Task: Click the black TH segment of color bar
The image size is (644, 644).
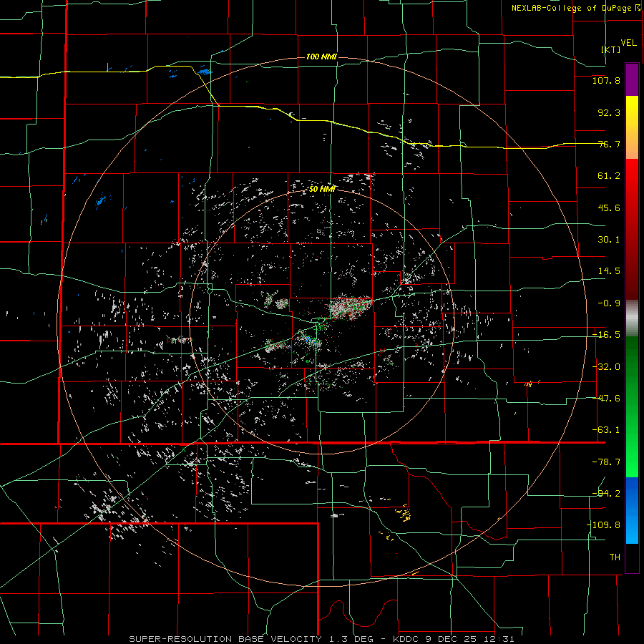Action: click(x=632, y=557)
